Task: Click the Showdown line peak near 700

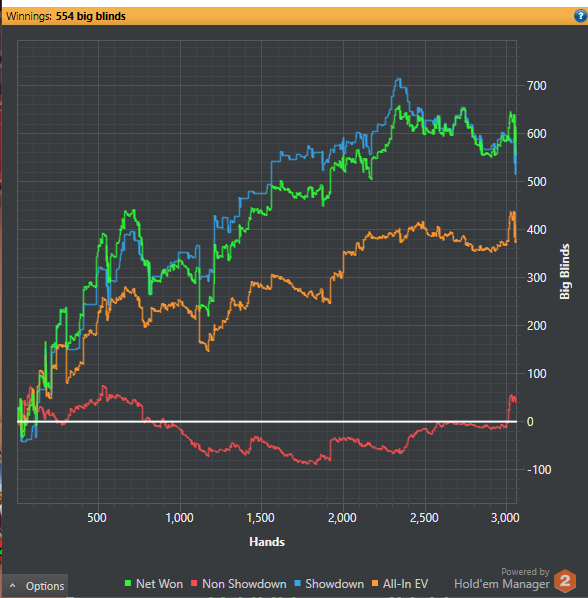Action: pyautogui.click(x=398, y=79)
